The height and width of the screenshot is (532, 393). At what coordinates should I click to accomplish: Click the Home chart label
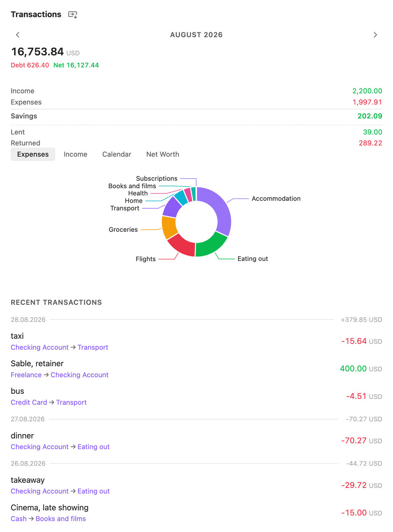(x=134, y=200)
